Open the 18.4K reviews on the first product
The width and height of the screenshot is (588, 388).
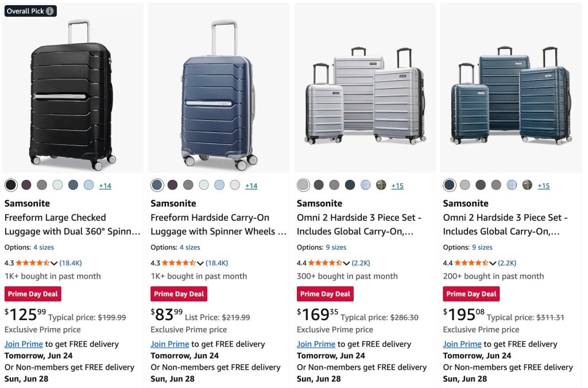[x=71, y=263]
